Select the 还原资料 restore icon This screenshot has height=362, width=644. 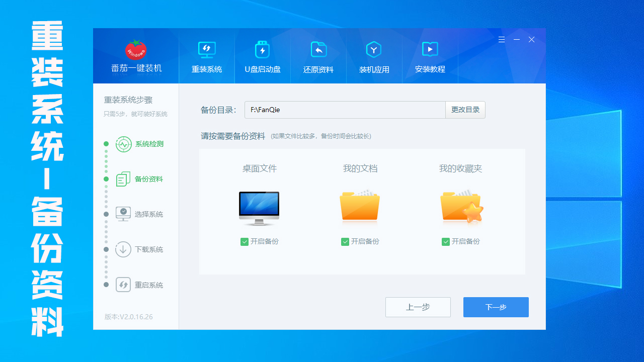[318, 49]
